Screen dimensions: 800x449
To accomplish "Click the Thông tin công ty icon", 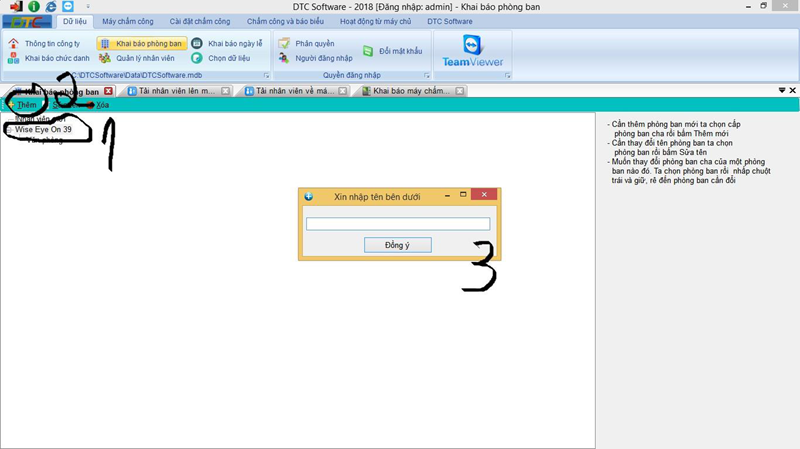I will (x=14, y=44).
